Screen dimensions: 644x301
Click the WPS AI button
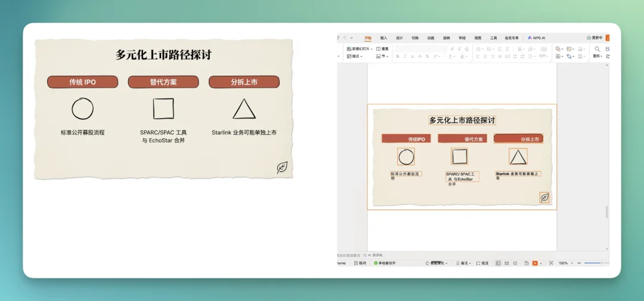(537, 38)
